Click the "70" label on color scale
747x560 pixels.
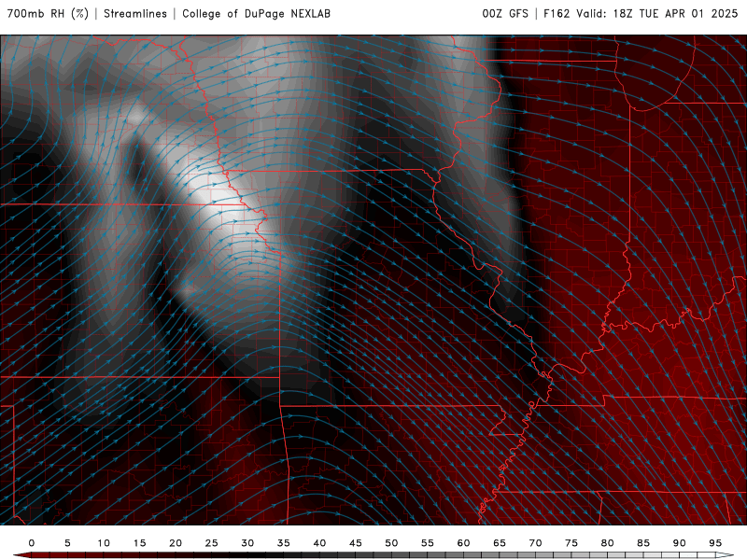pyautogui.click(x=535, y=543)
